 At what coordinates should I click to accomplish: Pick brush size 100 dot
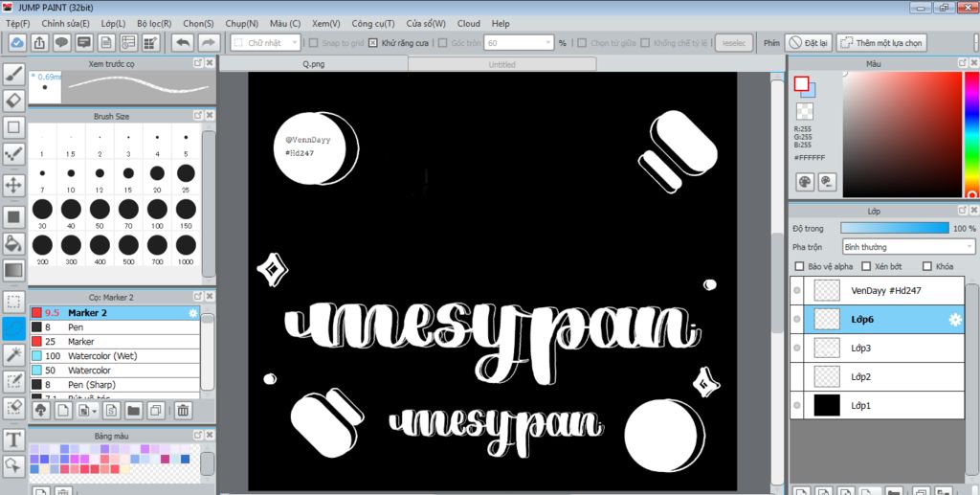click(x=157, y=210)
